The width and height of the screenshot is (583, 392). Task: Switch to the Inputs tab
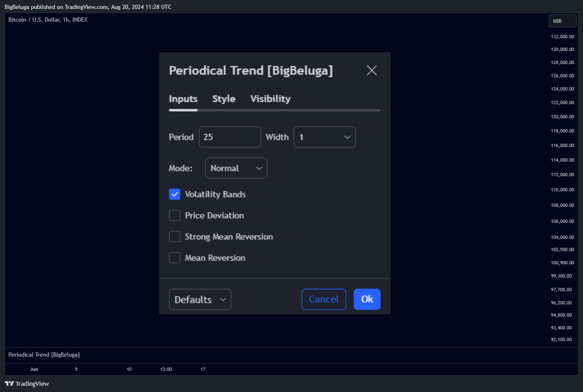[x=183, y=99]
